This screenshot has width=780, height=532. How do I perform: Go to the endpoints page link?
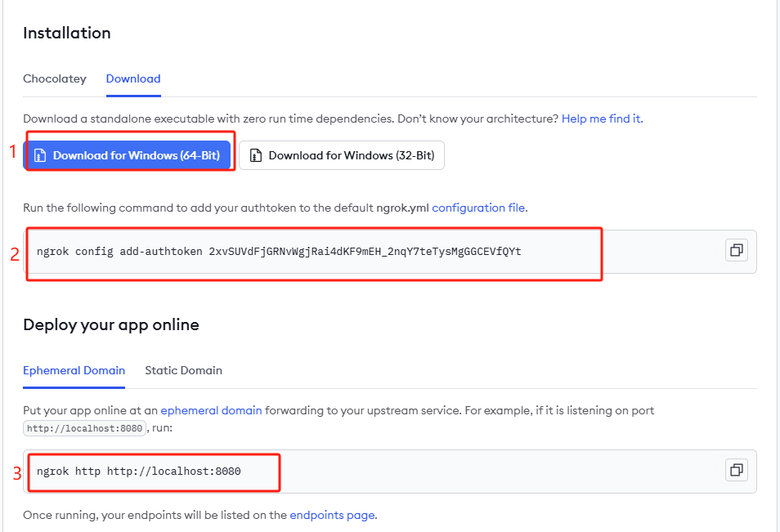pyautogui.click(x=332, y=515)
